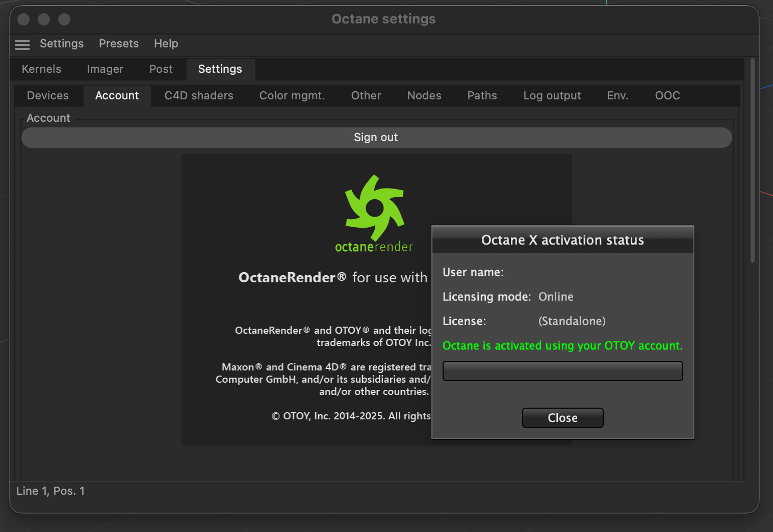The image size is (773, 532).
Task: Click the OTOY copyright 2014-2025 line
Action: (x=351, y=416)
